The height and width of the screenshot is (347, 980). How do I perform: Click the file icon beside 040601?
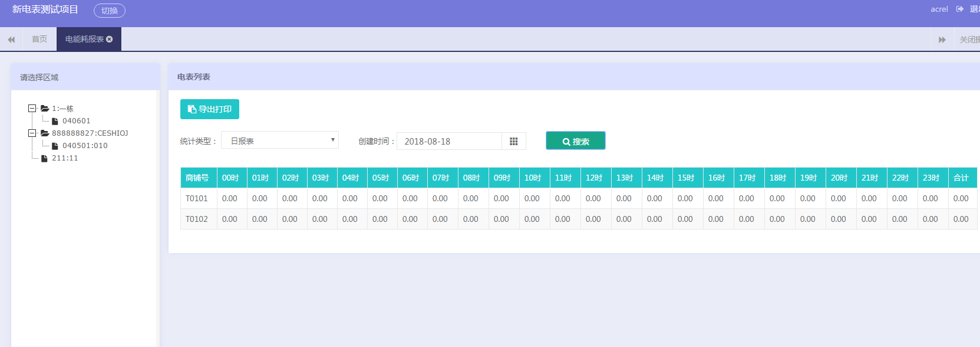pyautogui.click(x=55, y=121)
